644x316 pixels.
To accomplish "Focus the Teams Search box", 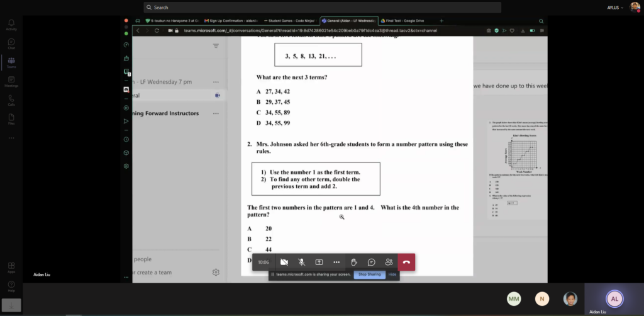I will (322, 8).
